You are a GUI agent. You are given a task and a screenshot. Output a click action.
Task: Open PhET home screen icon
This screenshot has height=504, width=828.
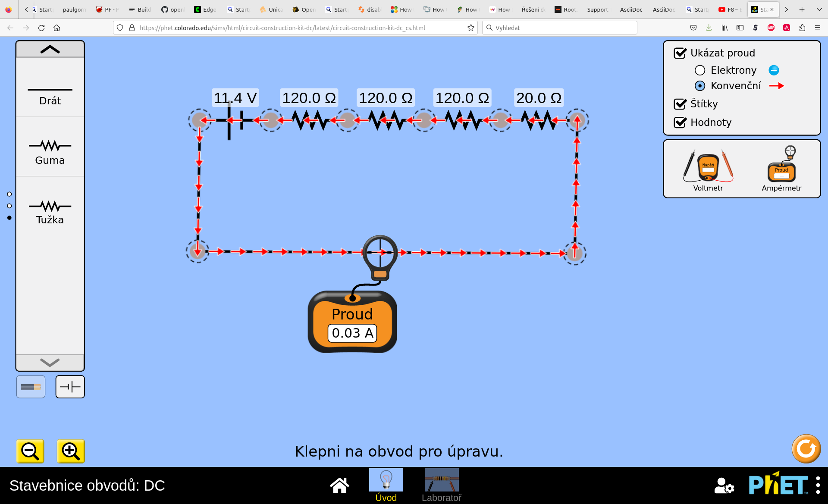pyautogui.click(x=339, y=485)
